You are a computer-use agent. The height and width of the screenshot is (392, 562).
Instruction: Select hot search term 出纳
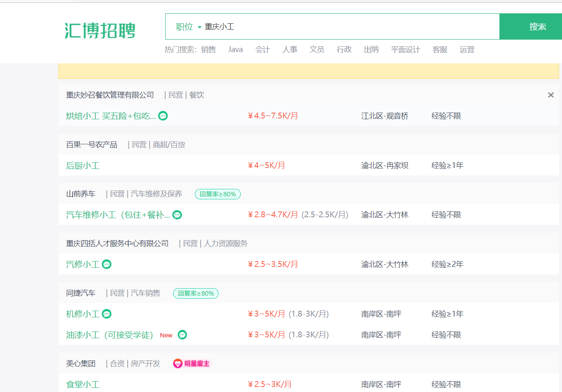371,50
